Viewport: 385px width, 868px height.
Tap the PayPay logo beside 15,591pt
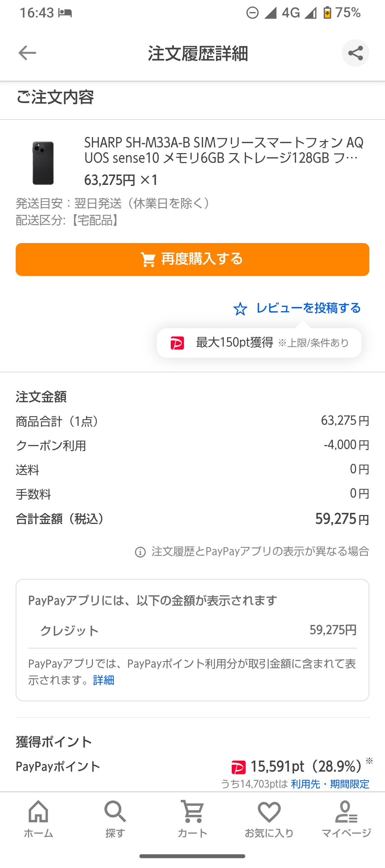[x=238, y=767]
